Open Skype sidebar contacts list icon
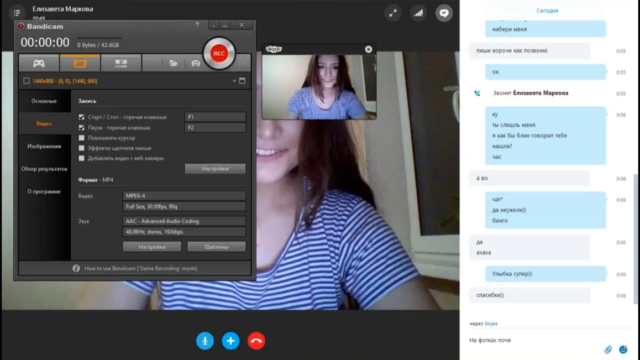 [x=17, y=13]
